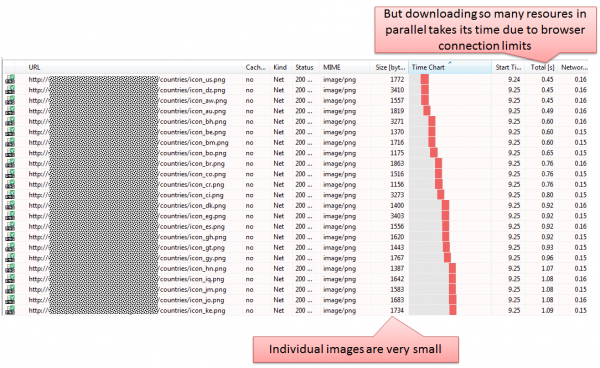This screenshot has height=368, width=600.
Task: Sort by the Kind column header
Action: pyautogui.click(x=281, y=67)
